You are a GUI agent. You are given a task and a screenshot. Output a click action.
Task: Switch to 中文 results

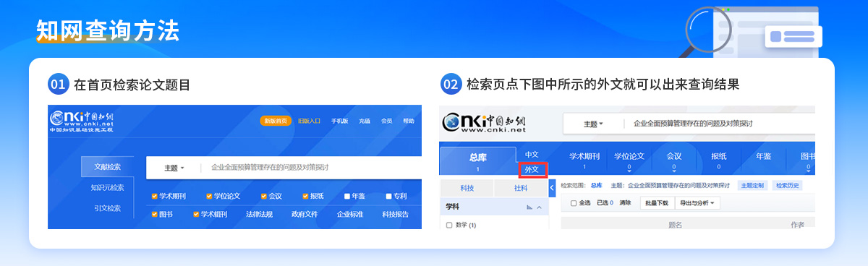pos(532,154)
